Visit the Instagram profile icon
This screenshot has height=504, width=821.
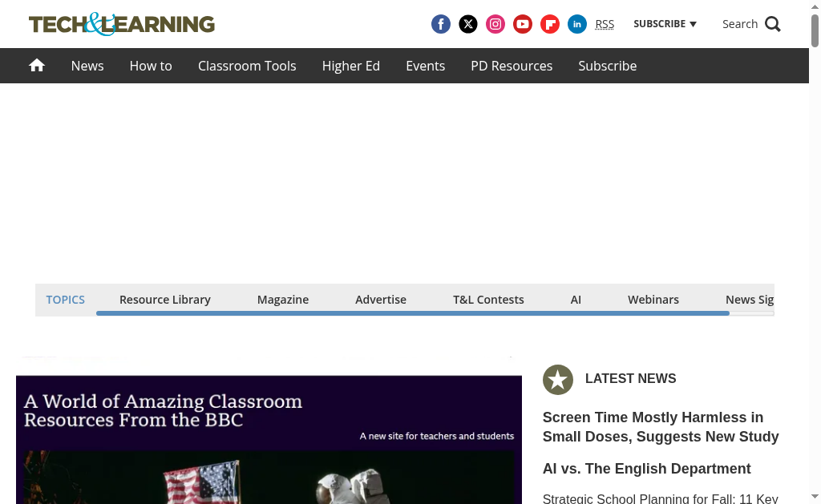click(495, 24)
